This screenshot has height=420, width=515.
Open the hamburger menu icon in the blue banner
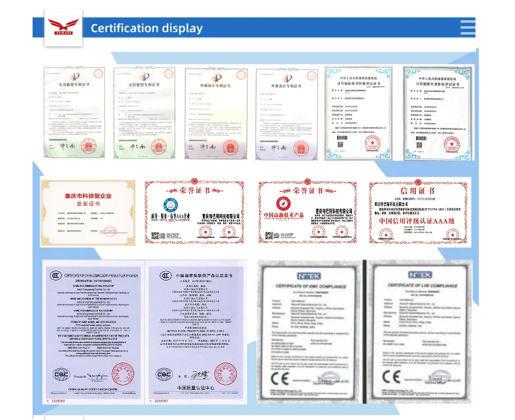[467, 27]
